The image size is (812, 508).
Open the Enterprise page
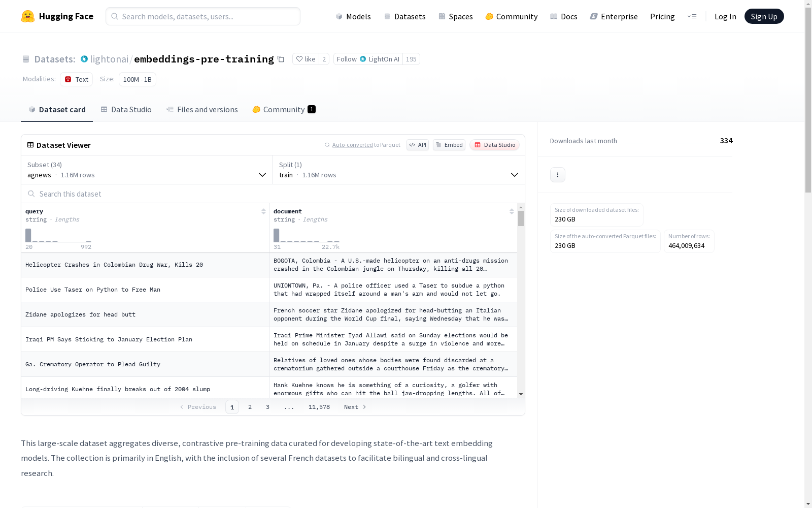[x=614, y=16]
